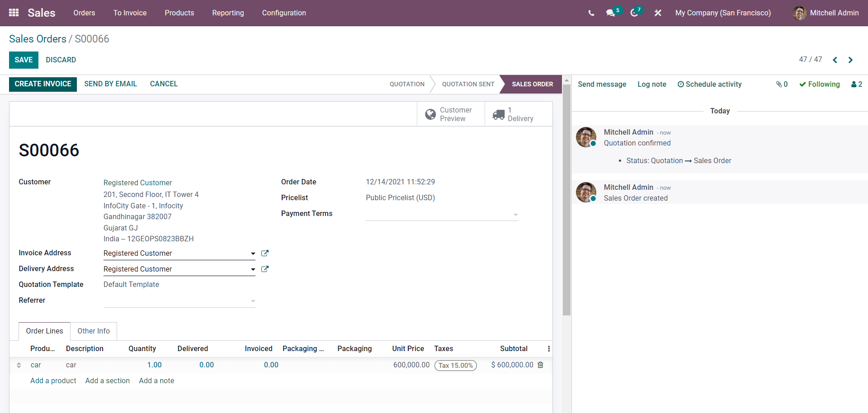
Task: Expand Delivery Address dropdown arrow
Action: [253, 269]
